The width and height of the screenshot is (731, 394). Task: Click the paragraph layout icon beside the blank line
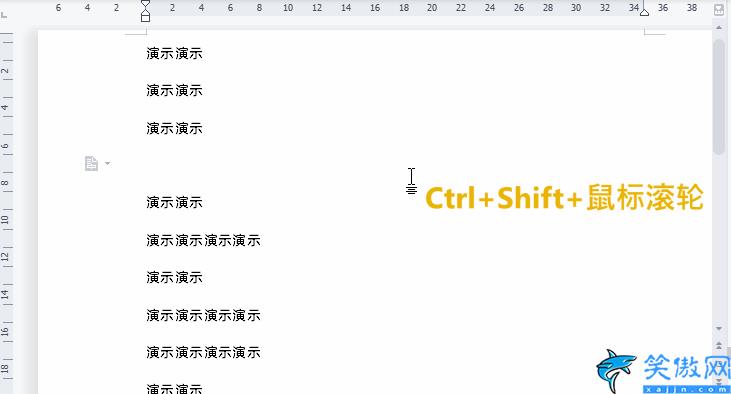pyautogui.click(x=91, y=163)
